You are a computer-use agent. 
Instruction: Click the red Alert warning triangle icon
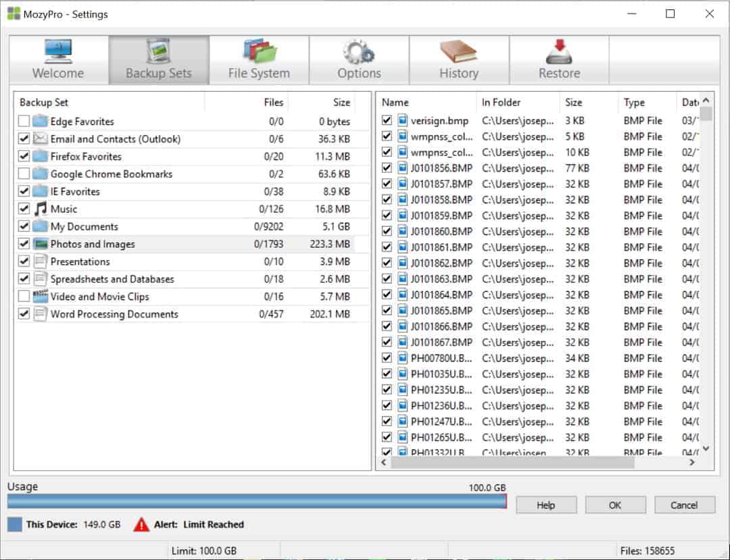(141, 525)
